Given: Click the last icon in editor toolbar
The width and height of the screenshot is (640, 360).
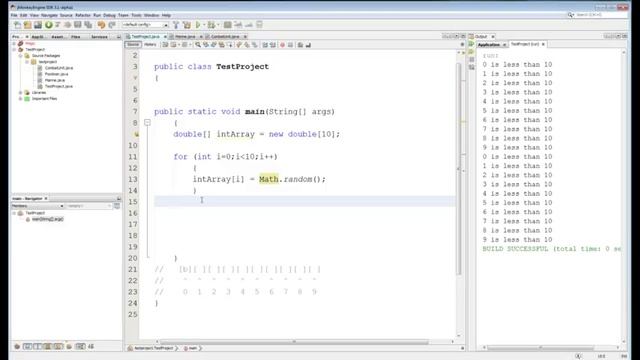Looking at the screenshot, I should coord(308,44).
